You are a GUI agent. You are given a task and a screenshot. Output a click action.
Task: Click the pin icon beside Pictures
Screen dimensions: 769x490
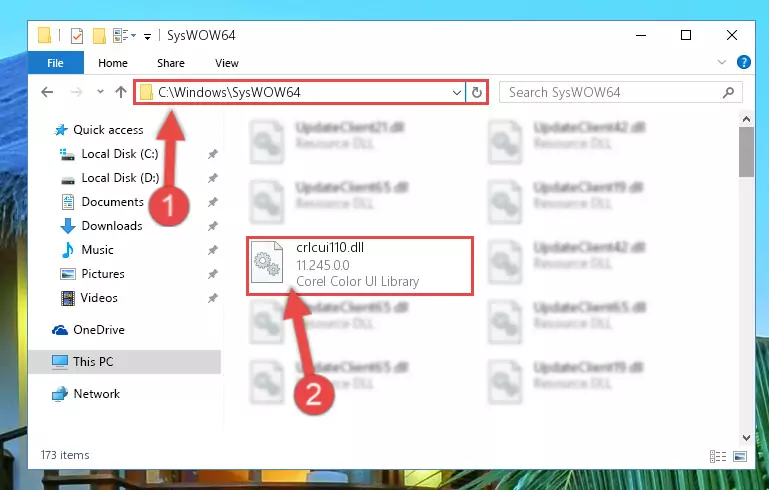212,274
